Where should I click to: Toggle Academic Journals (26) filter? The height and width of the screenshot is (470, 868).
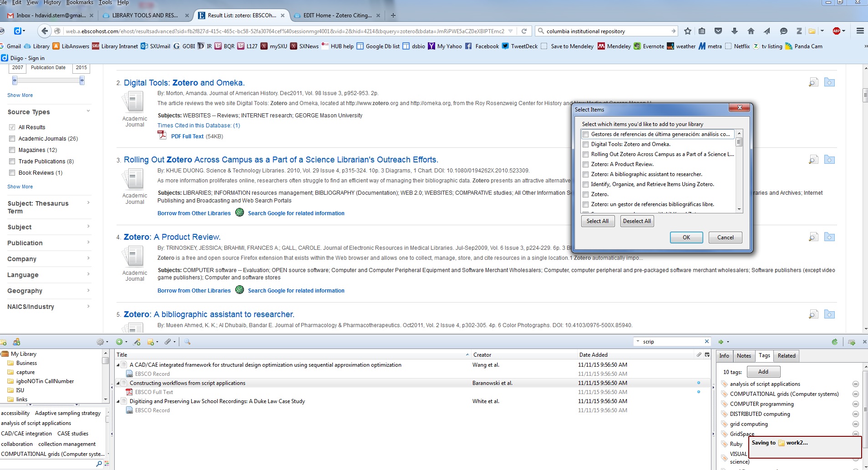coord(12,138)
